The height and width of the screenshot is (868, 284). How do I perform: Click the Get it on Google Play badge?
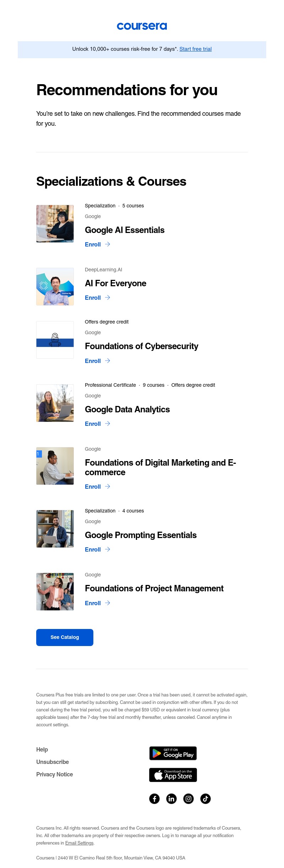173,753
